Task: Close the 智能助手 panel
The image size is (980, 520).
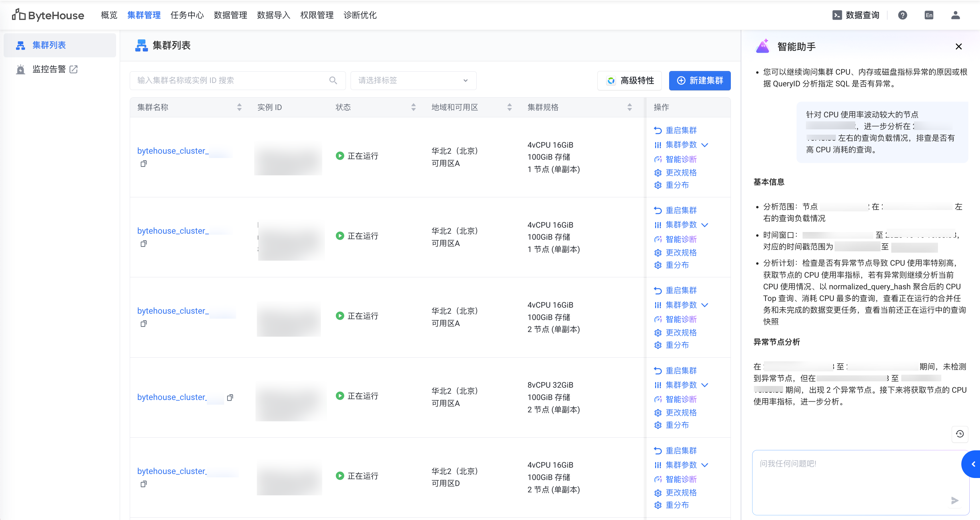Action: [x=958, y=46]
